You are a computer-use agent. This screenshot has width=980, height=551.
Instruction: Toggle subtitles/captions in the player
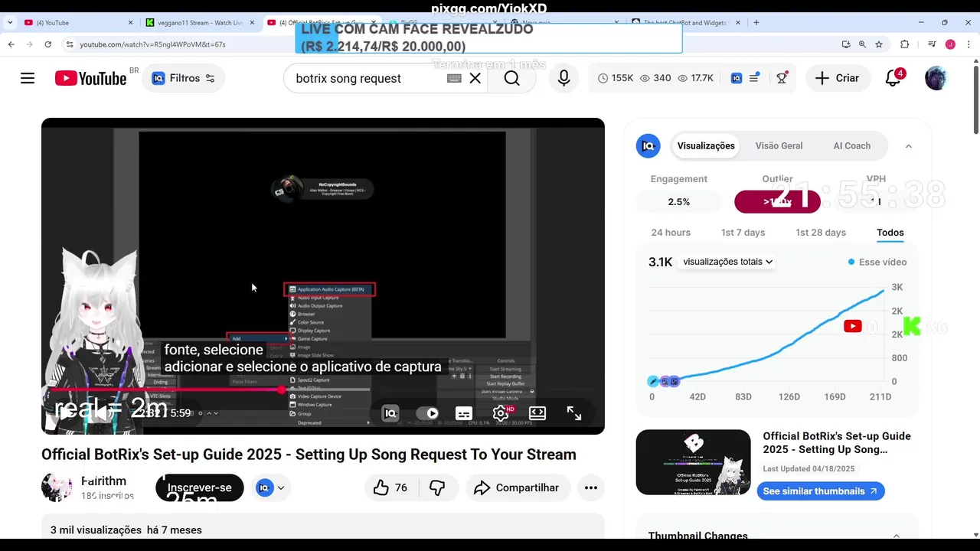(464, 413)
